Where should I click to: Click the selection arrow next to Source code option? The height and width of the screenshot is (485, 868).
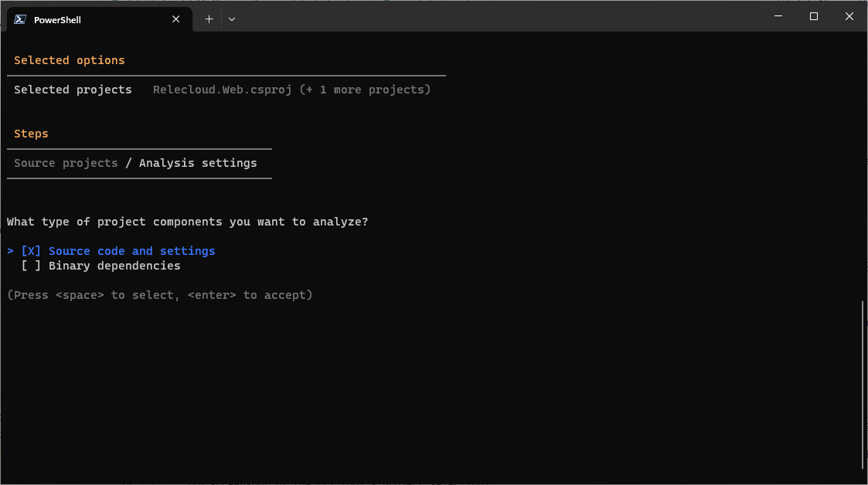(x=9, y=250)
